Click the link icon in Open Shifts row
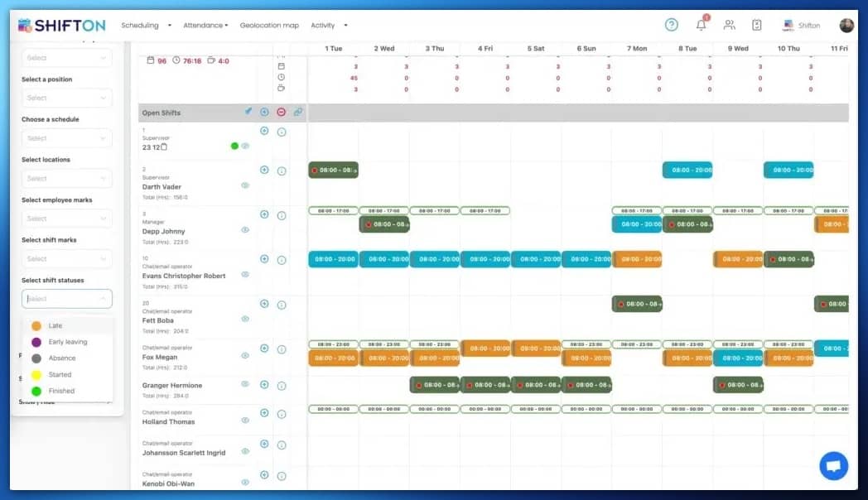 298,112
